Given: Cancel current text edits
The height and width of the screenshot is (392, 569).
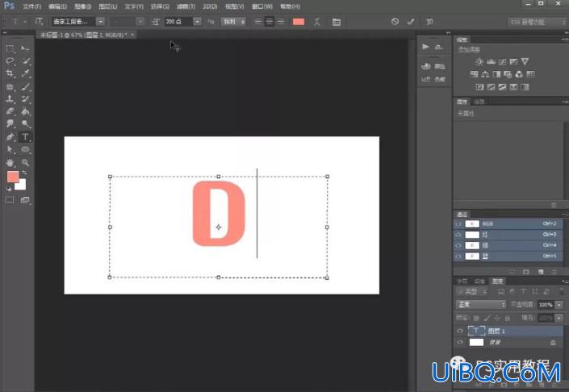Looking at the screenshot, I should [395, 22].
